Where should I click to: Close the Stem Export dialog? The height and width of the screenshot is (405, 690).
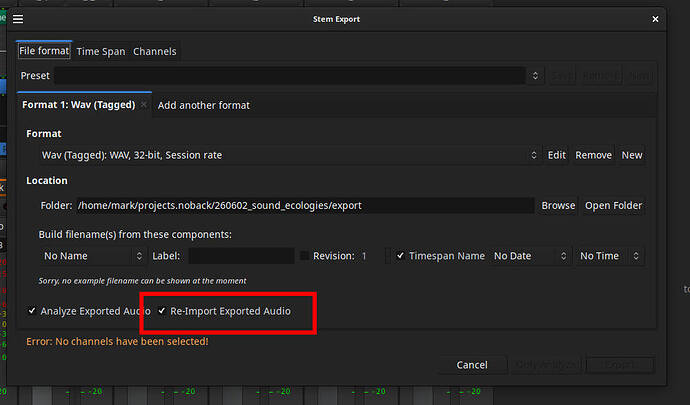[x=655, y=19]
